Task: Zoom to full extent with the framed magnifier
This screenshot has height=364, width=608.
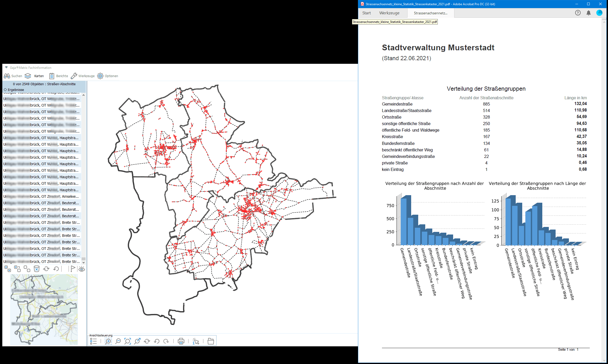Action: click(x=127, y=341)
